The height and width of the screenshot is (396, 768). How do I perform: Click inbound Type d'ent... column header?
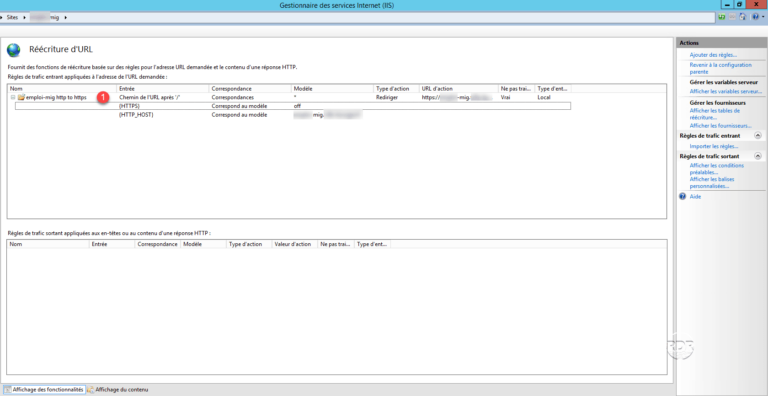coord(553,89)
